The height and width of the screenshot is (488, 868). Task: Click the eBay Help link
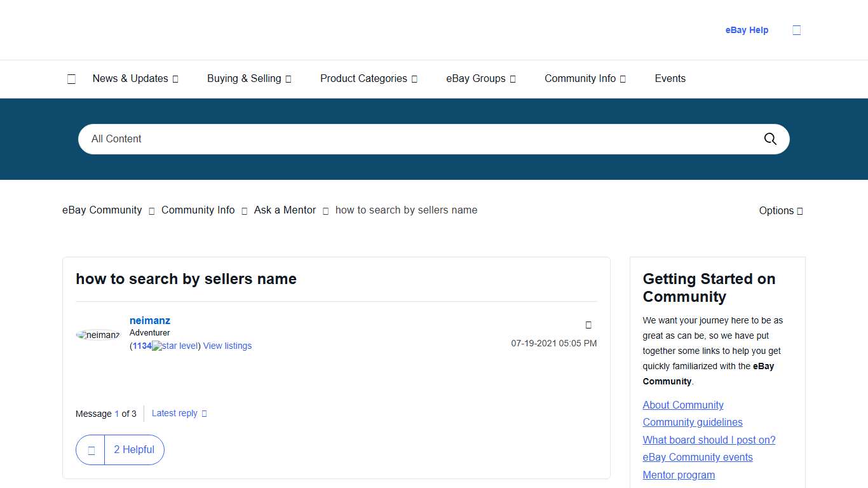(x=747, y=29)
